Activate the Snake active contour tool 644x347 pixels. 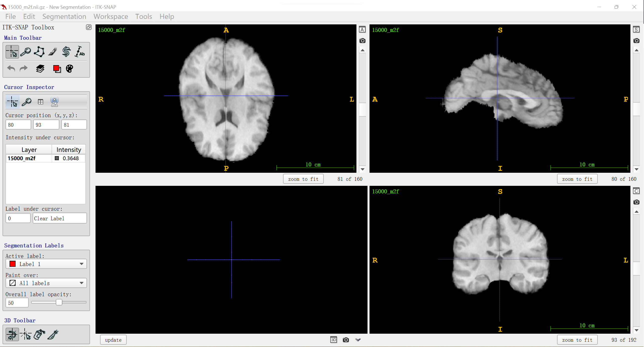point(66,52)
